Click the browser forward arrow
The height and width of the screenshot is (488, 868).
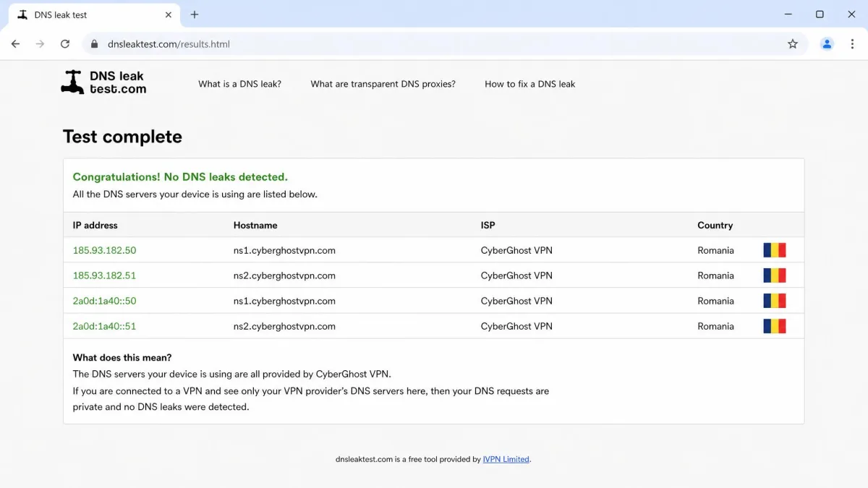40,44
